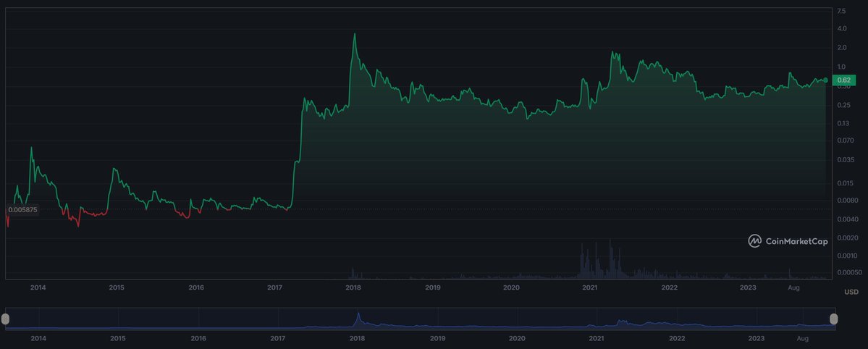Click the 2016 label in the bottom navigator

click(198, 338)
